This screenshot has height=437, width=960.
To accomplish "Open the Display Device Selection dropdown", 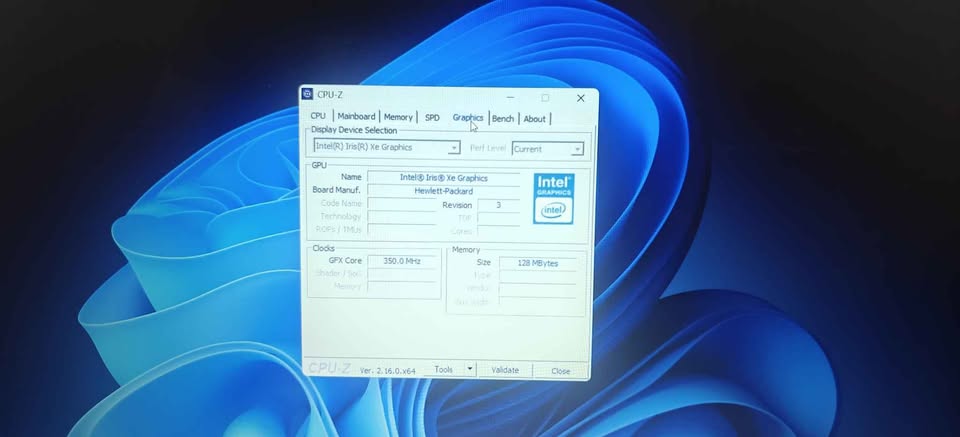I will [386, 147].
